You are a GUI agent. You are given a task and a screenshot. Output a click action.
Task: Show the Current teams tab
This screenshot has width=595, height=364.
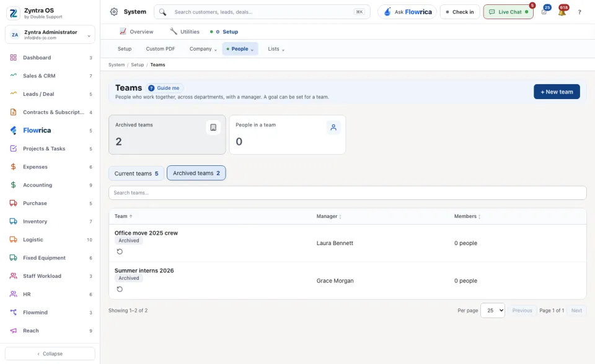(x=136, y=173)
